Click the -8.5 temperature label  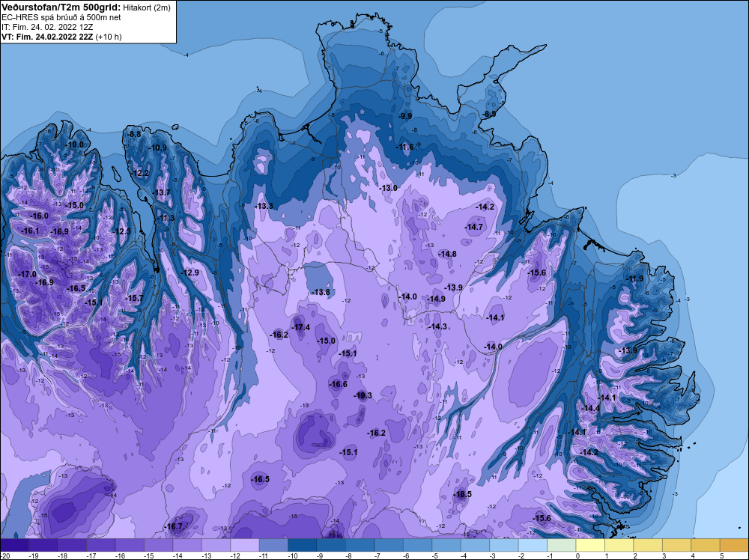[x=489, y=114]
